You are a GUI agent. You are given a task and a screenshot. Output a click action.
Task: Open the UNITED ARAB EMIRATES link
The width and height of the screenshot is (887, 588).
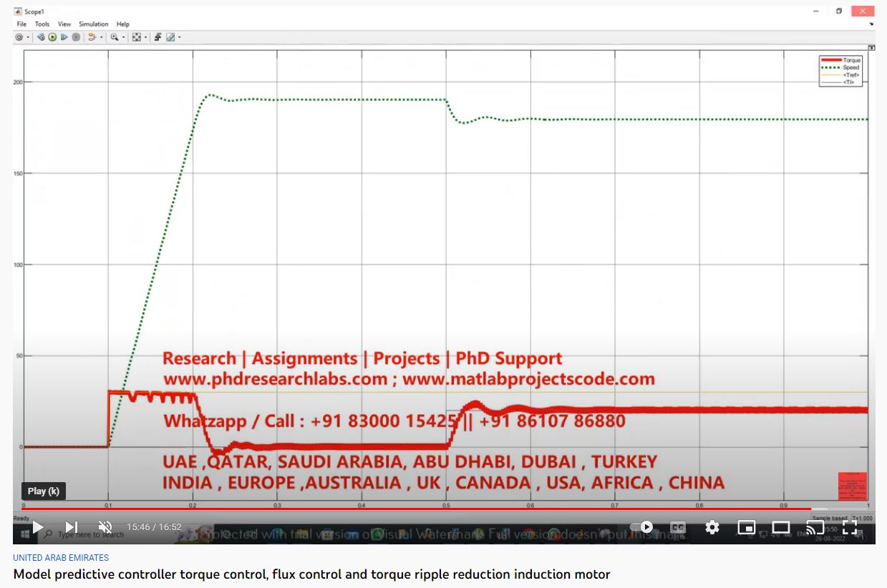coord(61,557)
